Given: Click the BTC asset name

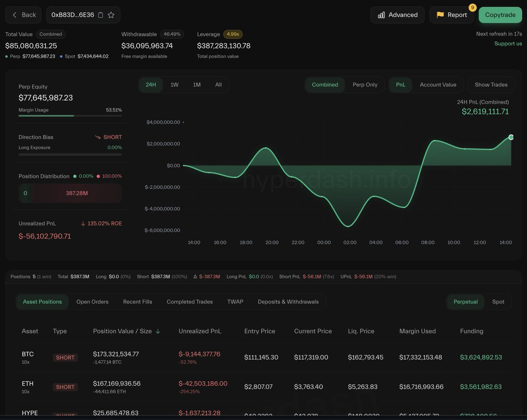Looking at the screenshot, I should (x=28, y=354).
